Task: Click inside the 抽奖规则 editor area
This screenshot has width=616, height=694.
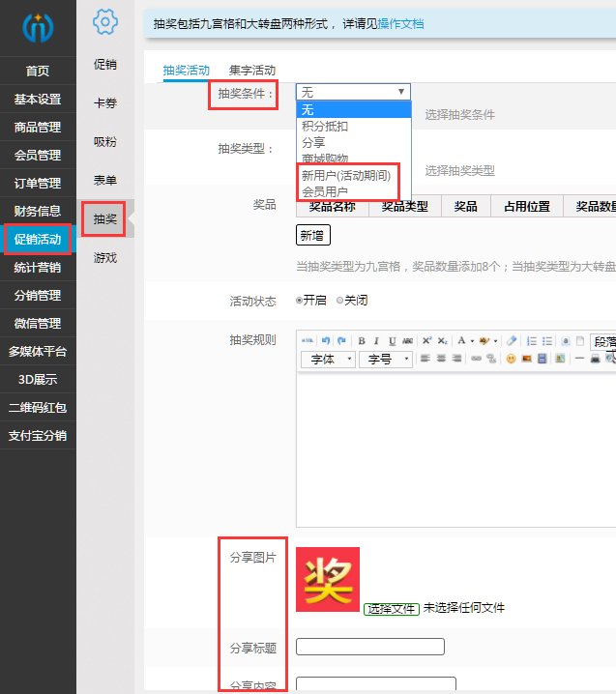Action: tap(456, 449)
